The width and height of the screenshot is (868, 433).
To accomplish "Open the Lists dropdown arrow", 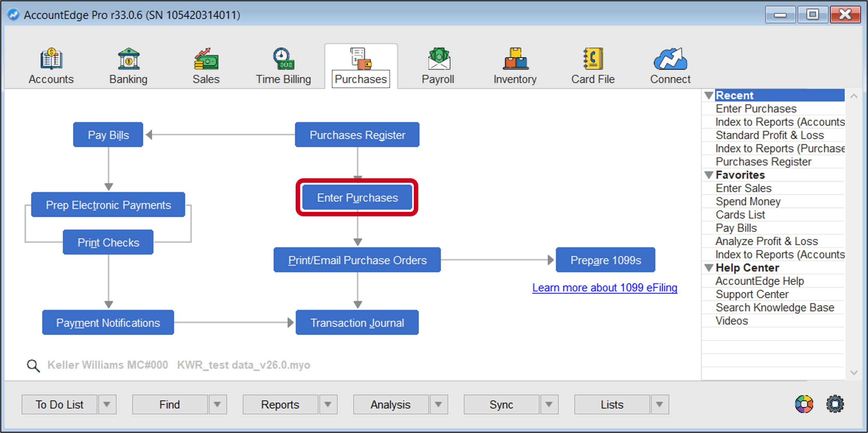I will pos(659,405).
